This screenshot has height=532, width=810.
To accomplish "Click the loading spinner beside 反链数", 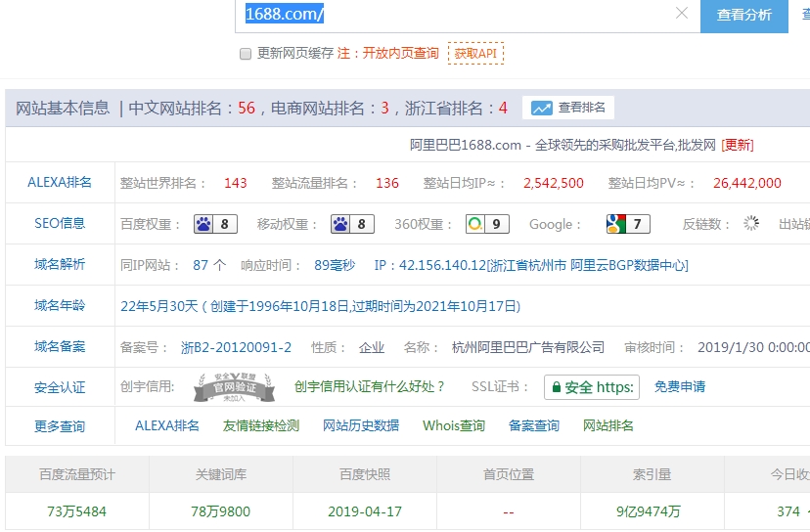I will [750, 223].
